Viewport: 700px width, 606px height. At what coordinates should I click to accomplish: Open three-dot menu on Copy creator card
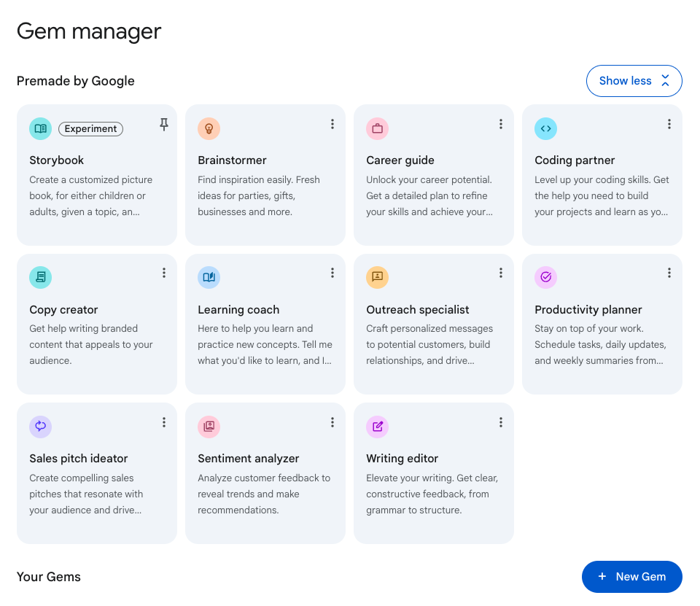164,273
